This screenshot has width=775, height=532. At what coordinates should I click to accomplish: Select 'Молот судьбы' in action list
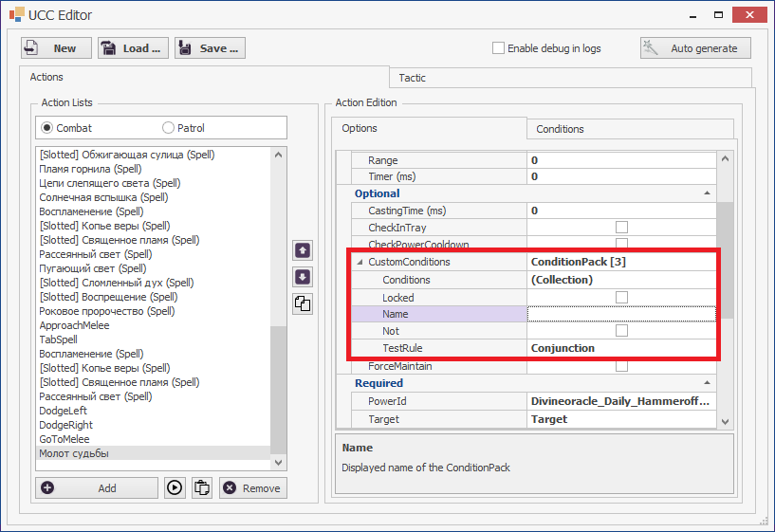[154, 453]
